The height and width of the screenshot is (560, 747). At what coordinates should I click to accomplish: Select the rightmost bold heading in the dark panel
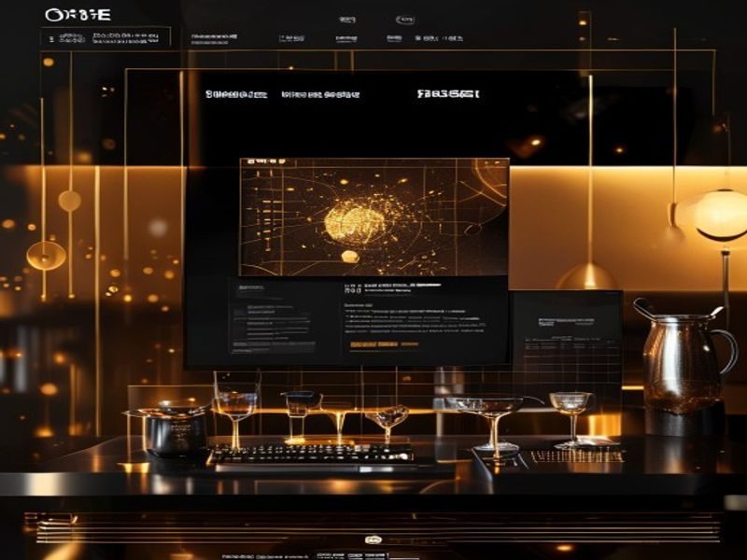pyautogui.click(x=448, y=94)
